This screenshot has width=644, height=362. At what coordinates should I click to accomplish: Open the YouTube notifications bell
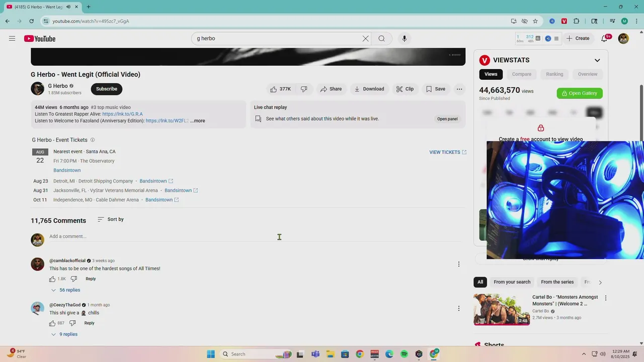(605, 38)
